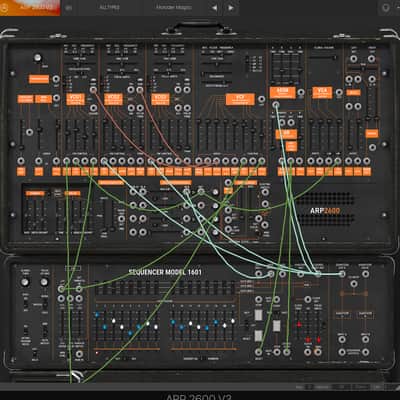Open the preset library browser icon
The height and width of the screenshot is (400, 400).
[x=69, y=7]
